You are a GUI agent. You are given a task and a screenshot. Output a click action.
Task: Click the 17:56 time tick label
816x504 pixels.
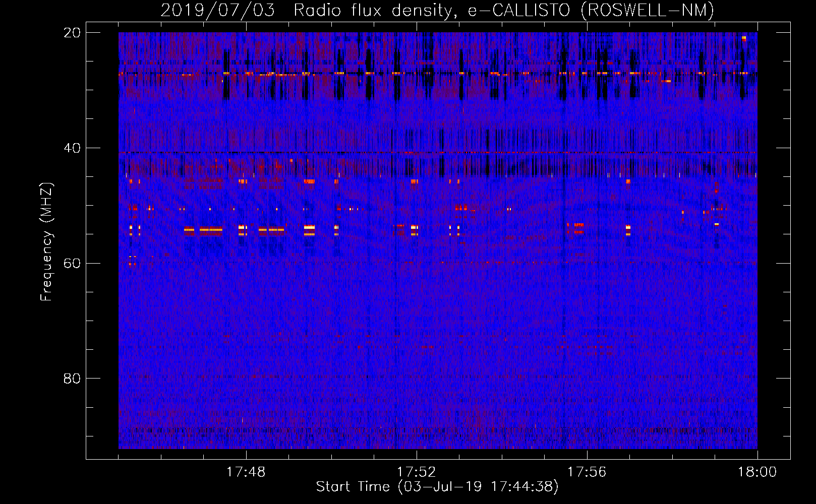(587, 472)
